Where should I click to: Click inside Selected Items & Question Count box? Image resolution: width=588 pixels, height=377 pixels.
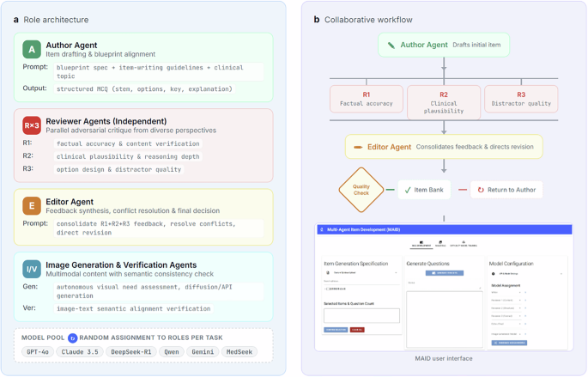pos(361,315)
